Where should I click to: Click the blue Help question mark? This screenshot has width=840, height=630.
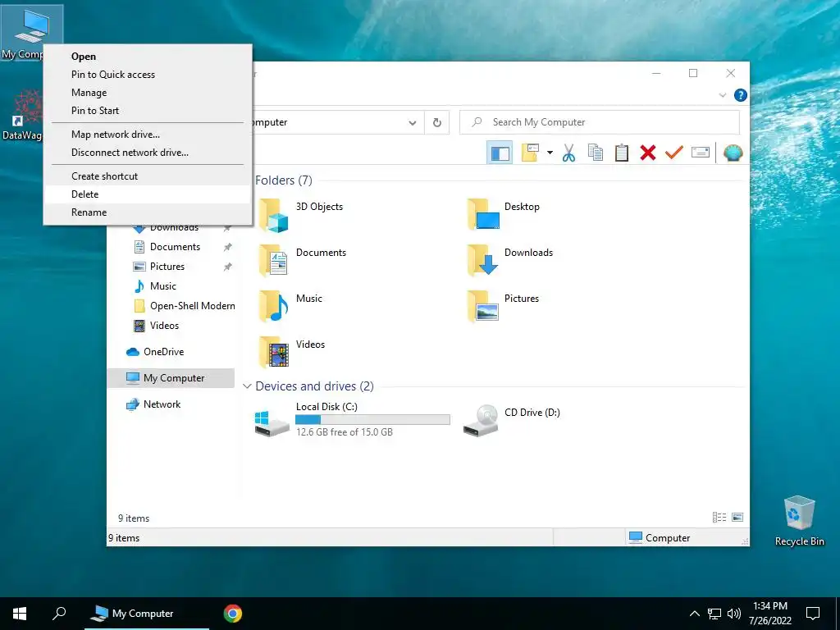[741, 95]
